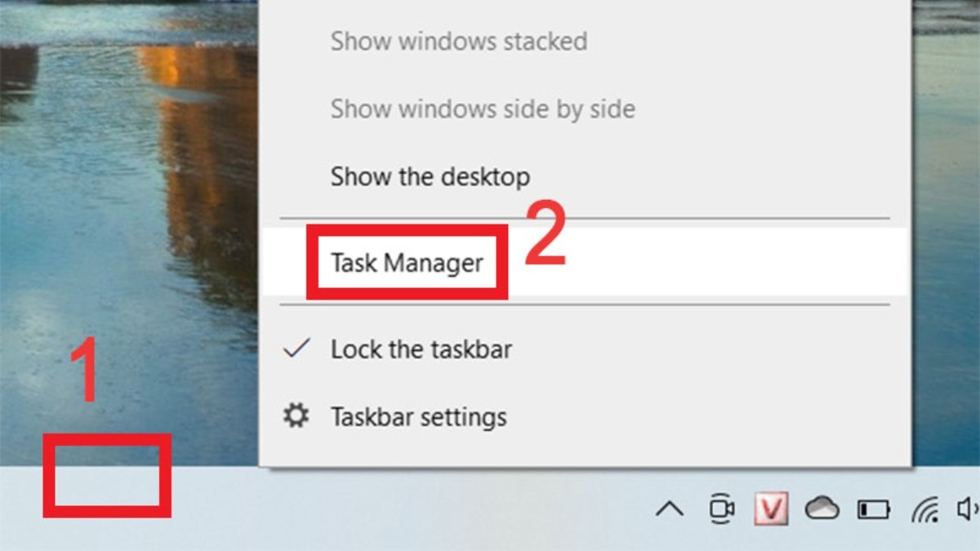The image size is (980, 551).
Task: Click blank menu space below Taskbar settings
Action: pyautogui.click(x=585, y=453)
